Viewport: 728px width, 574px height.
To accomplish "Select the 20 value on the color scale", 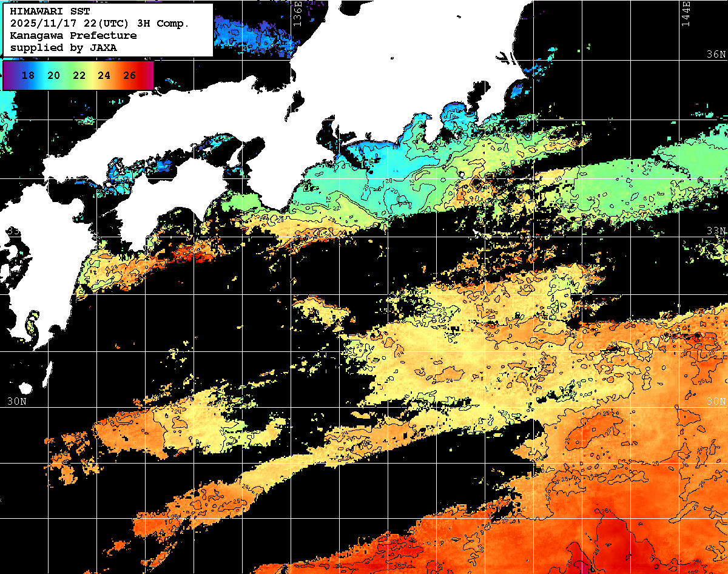I will click(53, 76).
